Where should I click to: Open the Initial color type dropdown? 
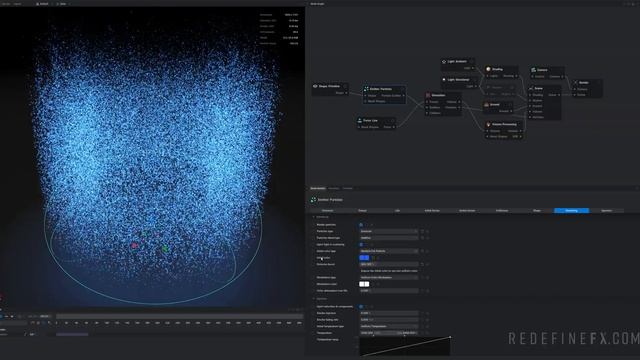[389, 251]
